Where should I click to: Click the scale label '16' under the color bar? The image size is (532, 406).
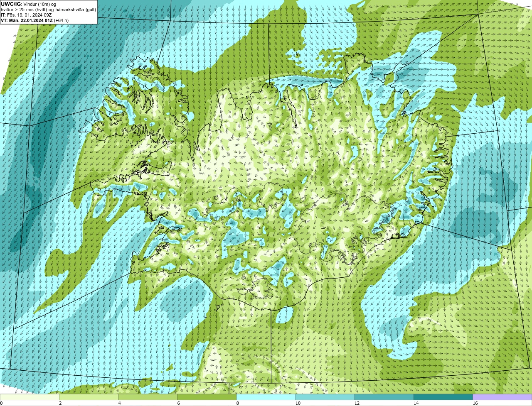click(x=475, y=403)
